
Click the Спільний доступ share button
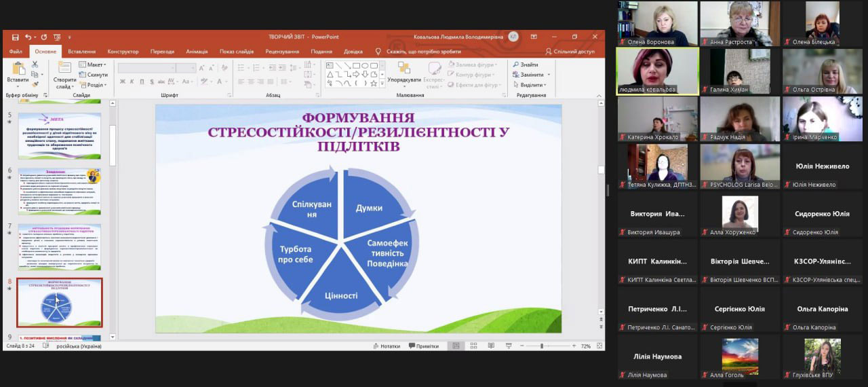pyautogui.click(x=570, y=52)
